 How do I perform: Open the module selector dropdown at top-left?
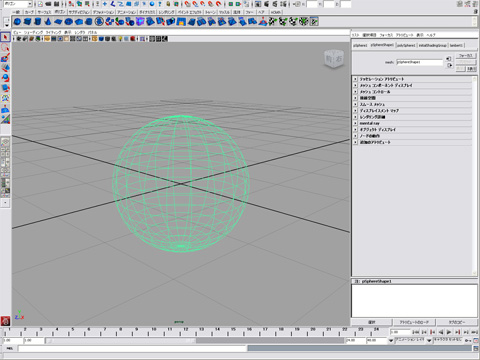[18, 4]
